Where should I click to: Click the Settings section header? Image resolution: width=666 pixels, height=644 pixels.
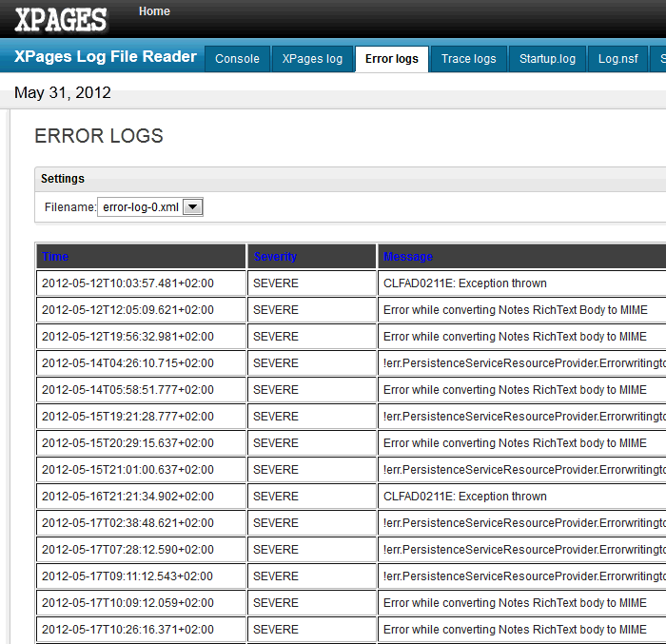(63, 179)
